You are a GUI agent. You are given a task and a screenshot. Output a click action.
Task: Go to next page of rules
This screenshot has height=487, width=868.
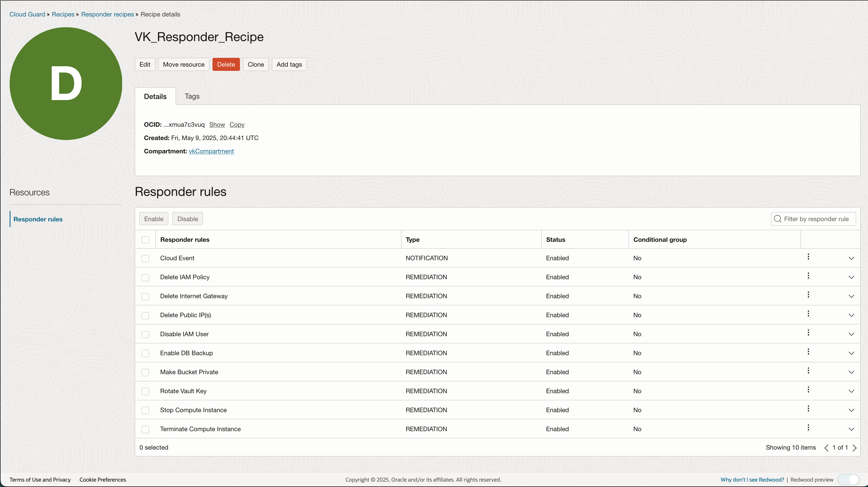854,448
